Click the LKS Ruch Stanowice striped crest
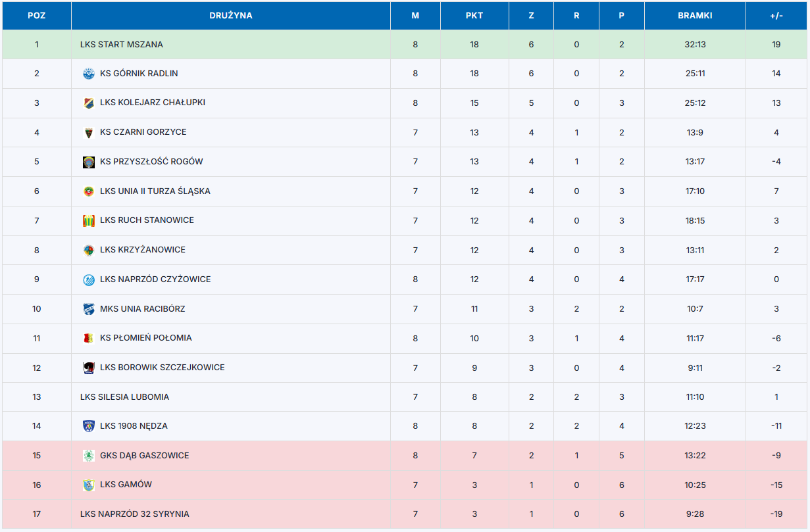The height and width of the screenshot is (532, 810). (x=88, y=221)
